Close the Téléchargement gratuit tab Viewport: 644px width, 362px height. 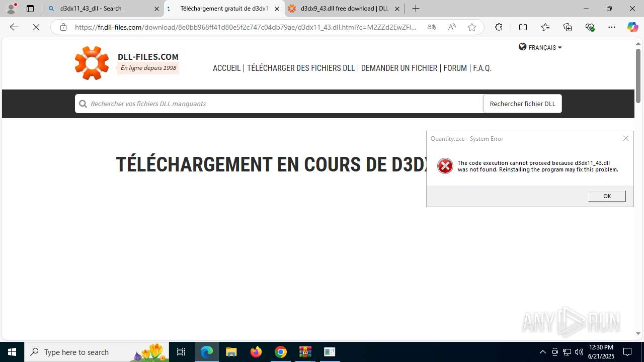pos(277,9)
